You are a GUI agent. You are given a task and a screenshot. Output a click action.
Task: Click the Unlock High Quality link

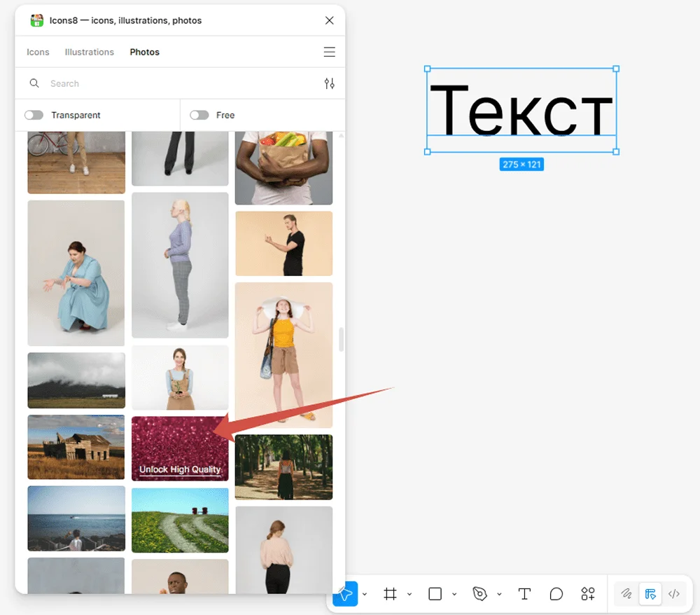click(x=180, y=470)
